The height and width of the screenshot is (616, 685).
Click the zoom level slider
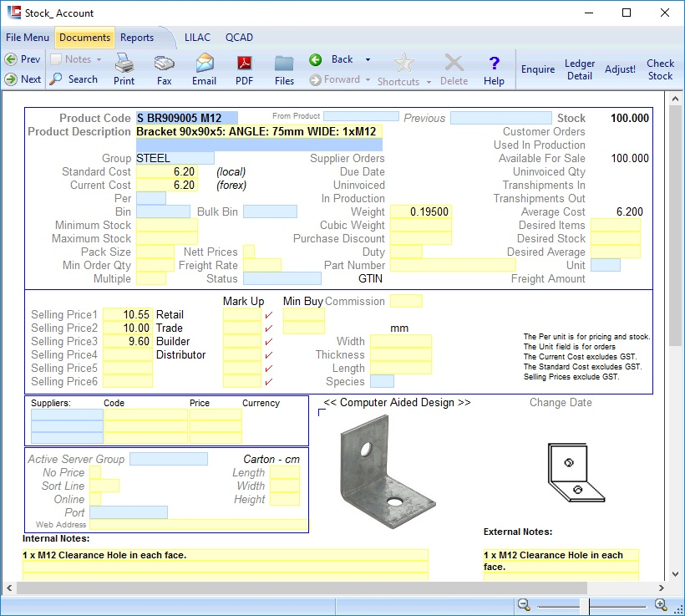coord(585,605)
